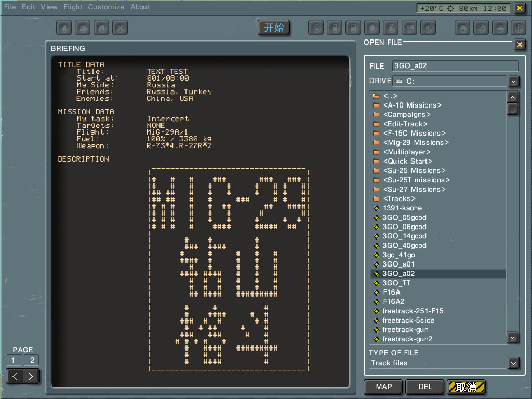Click the new mission document icon

[x=64, y=28]
